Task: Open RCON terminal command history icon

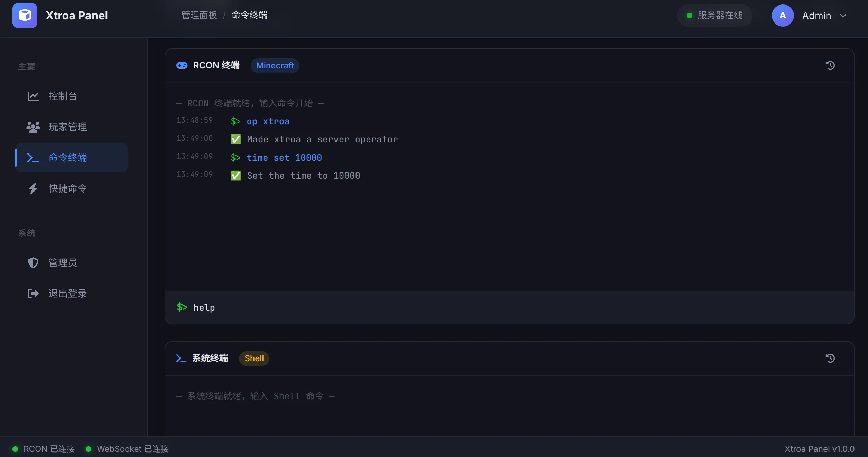Action: pyautogui.click(x=830, y=65)
